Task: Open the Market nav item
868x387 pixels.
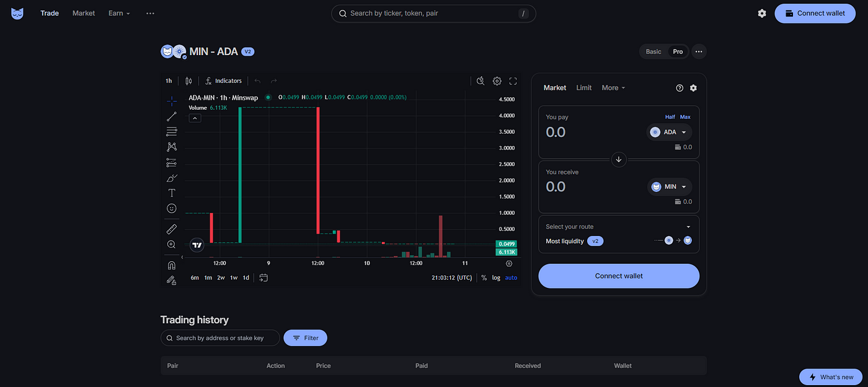Action: 84,13
